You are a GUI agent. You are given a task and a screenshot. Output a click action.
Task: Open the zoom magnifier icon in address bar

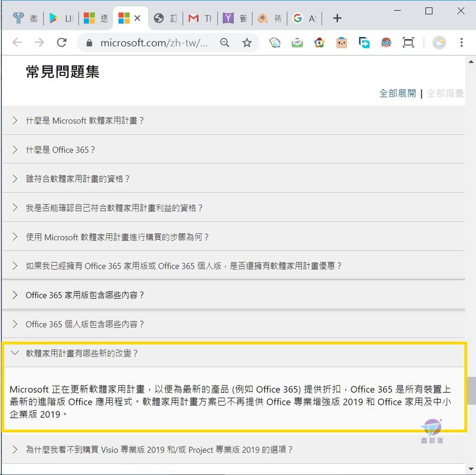(225, 42)
